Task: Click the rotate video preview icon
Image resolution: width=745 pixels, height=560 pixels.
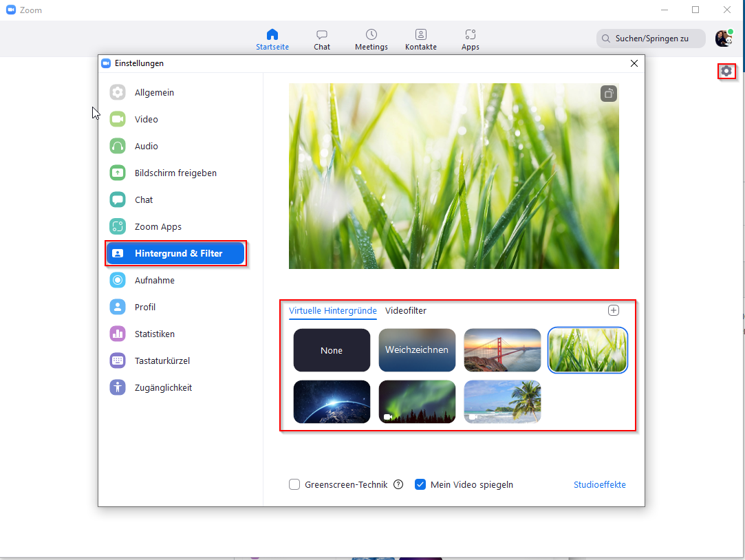Action: [x=608, y=94]
